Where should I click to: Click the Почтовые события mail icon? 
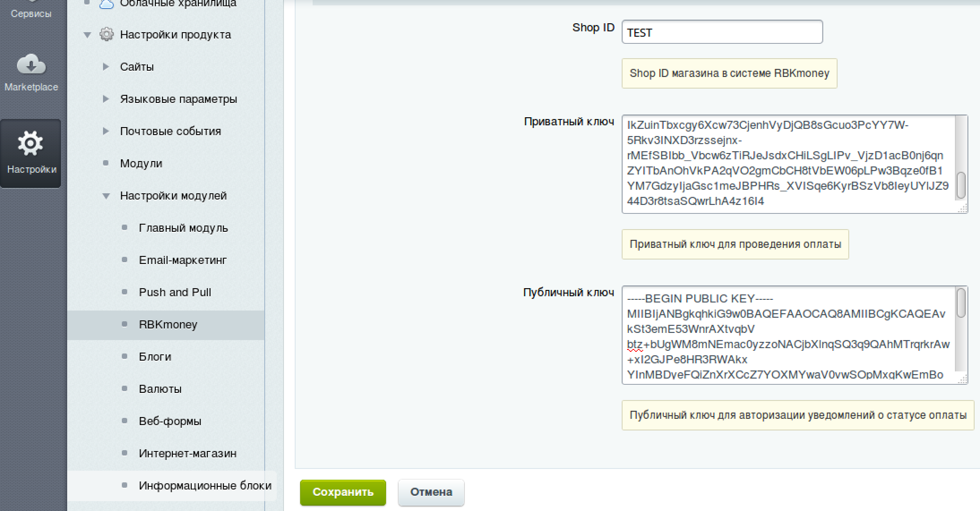click(x=106, y=131)
